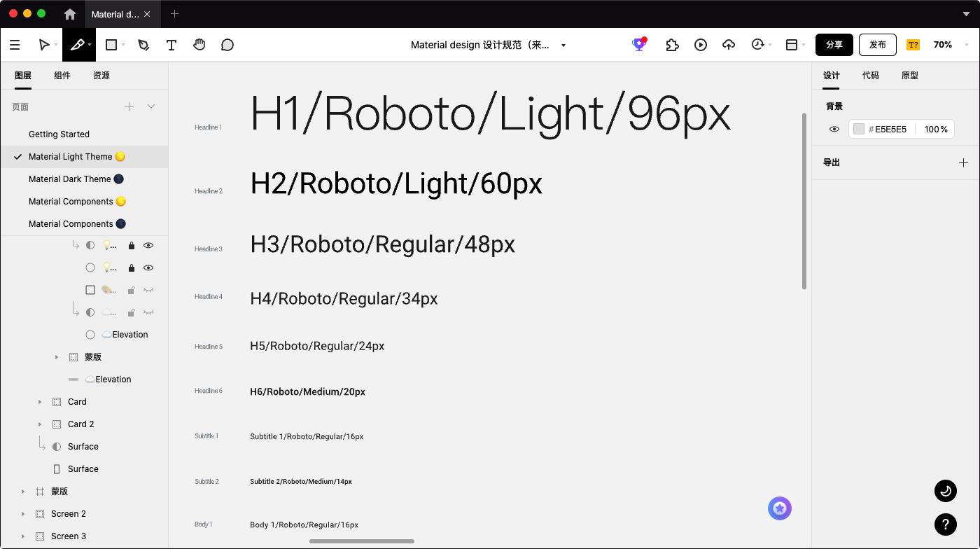Click the layout panel icon

(792, 45)
